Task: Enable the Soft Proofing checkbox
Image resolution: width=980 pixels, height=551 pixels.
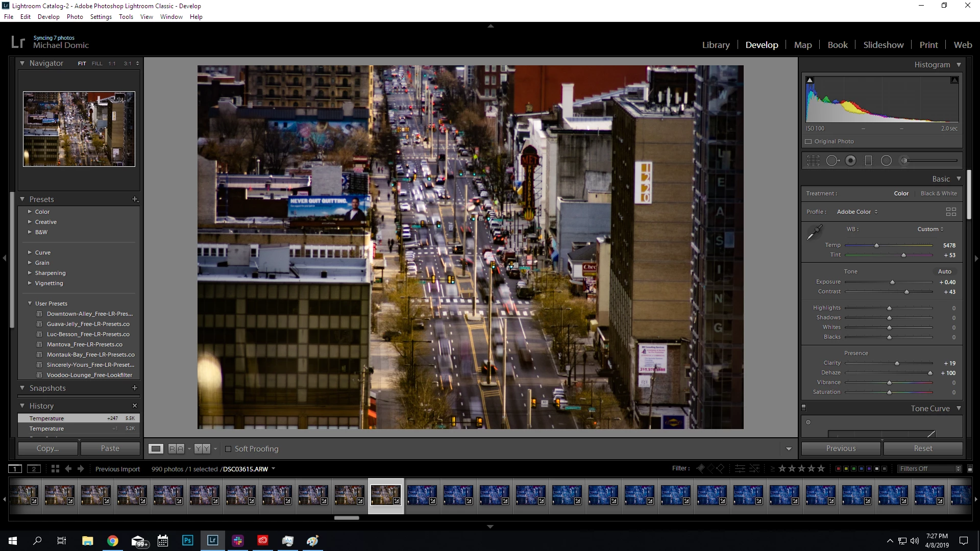Action: pyautogui.click(x=228, y=449)
